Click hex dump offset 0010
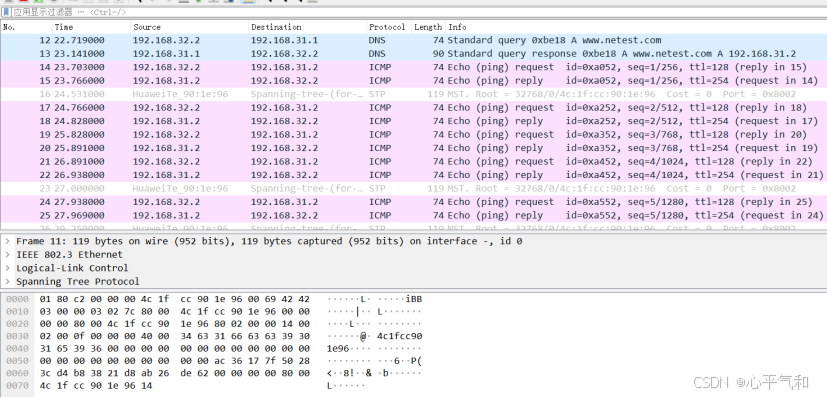Image resolution: width=827 pixels, height=398 pixels. pos(17,312)
